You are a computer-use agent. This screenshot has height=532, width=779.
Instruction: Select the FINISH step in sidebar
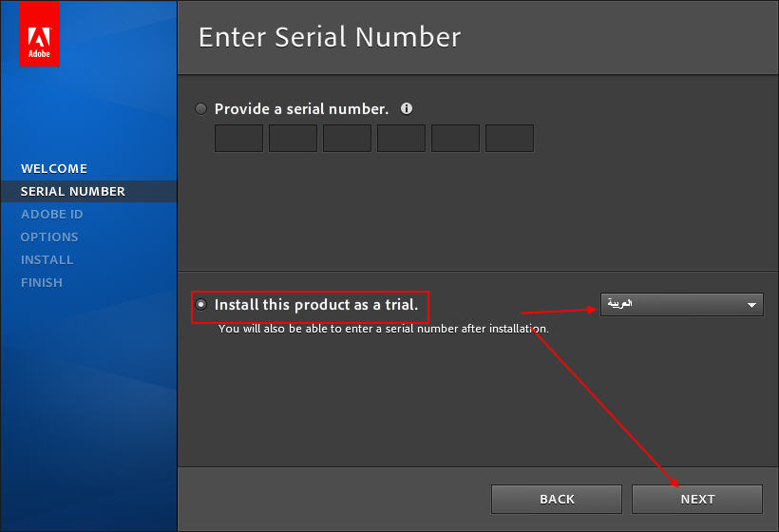41,283
